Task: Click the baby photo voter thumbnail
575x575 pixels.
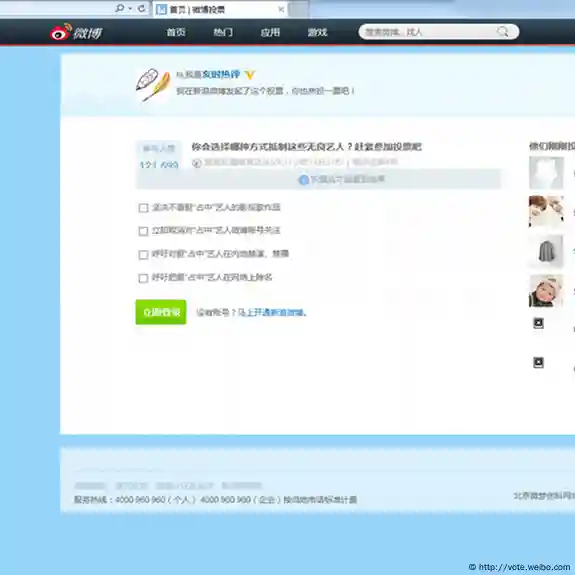Action: click(546, 290)
